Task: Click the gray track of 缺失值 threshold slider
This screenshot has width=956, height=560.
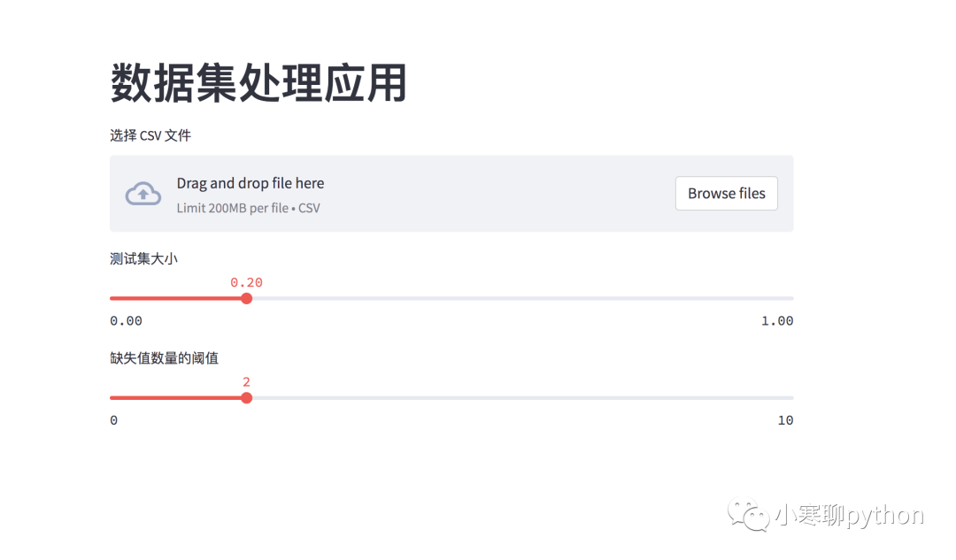Action: pyautogui.click(x=520, y=398)
